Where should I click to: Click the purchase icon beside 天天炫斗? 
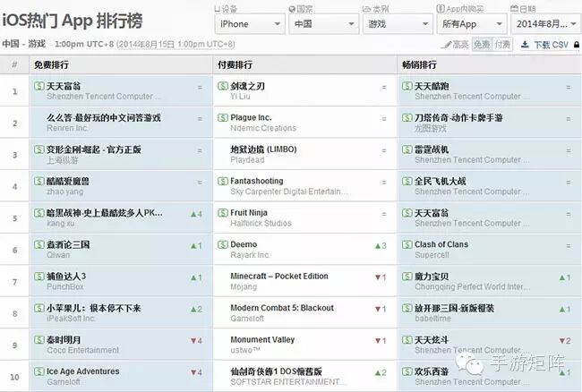[x=407, y=340]
